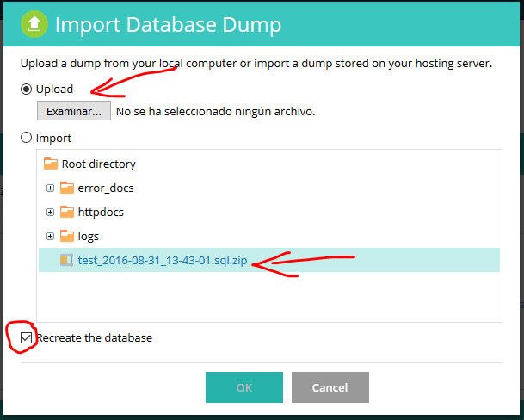Viewport: 524px width, 420px height.
Task: Choose test_2016-08-31_13-43-01.sql.zip file name
Action: [163, 260]
